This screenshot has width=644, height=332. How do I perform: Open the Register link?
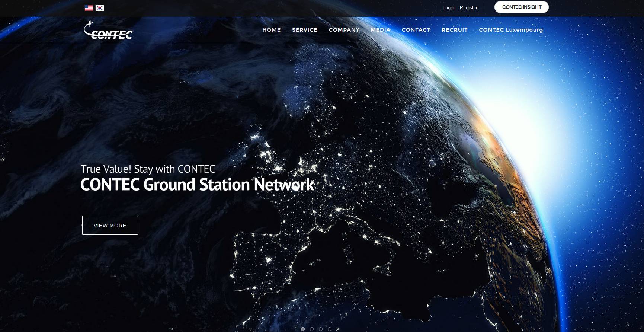point(468,8)
